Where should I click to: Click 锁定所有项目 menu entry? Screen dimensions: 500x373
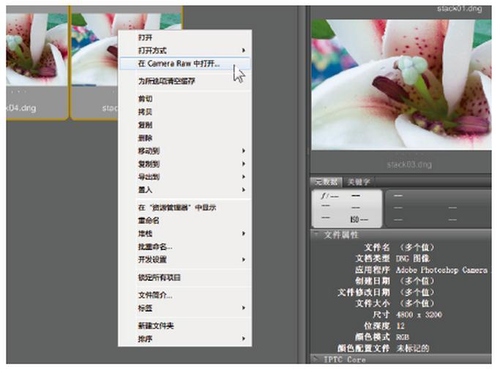[185, 277]
